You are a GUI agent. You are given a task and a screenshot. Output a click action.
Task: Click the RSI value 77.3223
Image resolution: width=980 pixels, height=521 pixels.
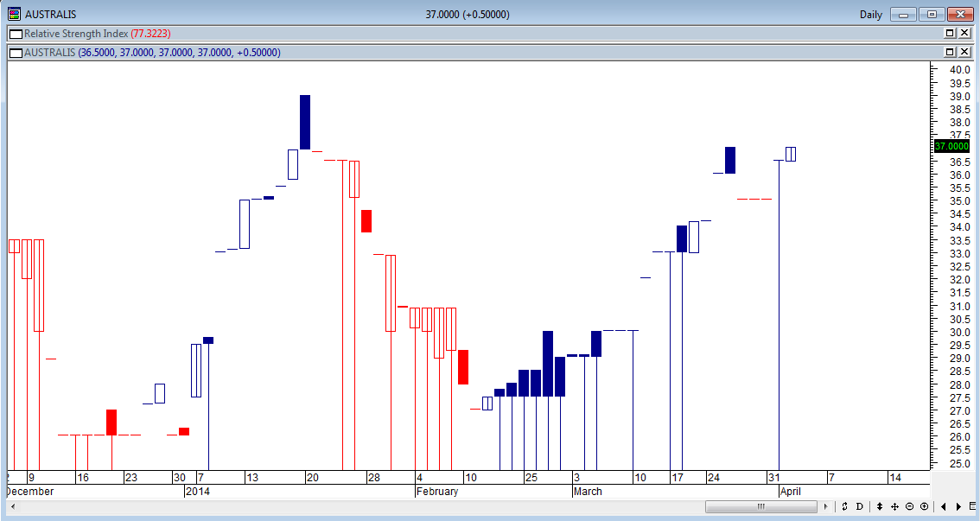150,34
